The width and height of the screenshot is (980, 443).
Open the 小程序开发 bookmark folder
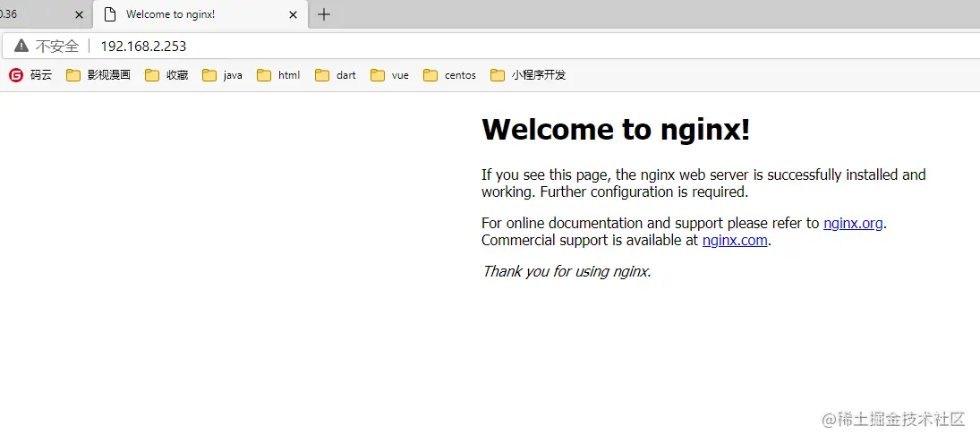(528, 75)
